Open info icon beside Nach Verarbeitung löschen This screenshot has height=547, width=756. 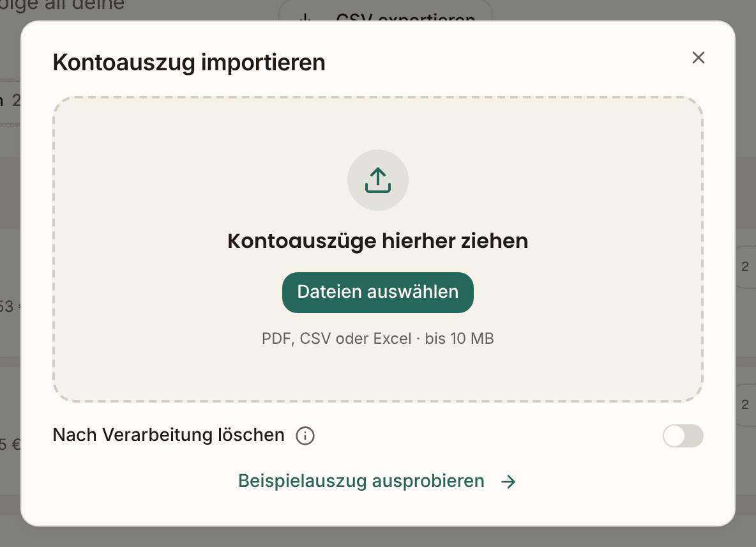coord(305,436)
